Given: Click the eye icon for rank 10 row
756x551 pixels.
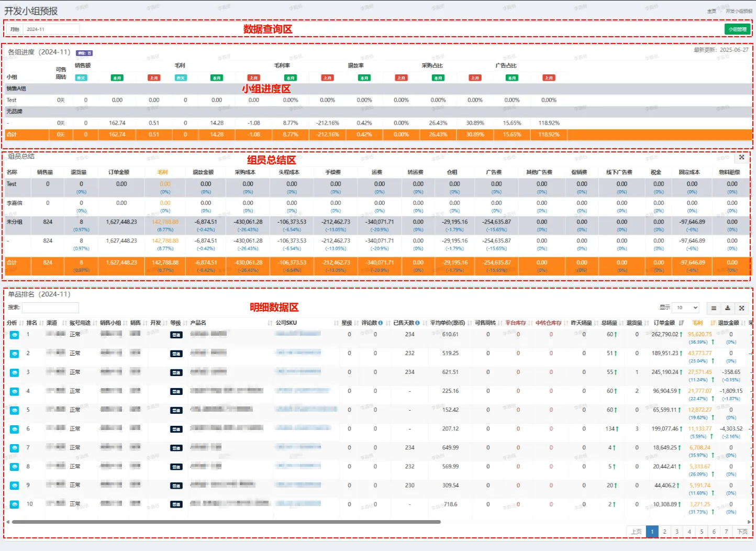Looking at the screenshot, I should click(14, 504).
